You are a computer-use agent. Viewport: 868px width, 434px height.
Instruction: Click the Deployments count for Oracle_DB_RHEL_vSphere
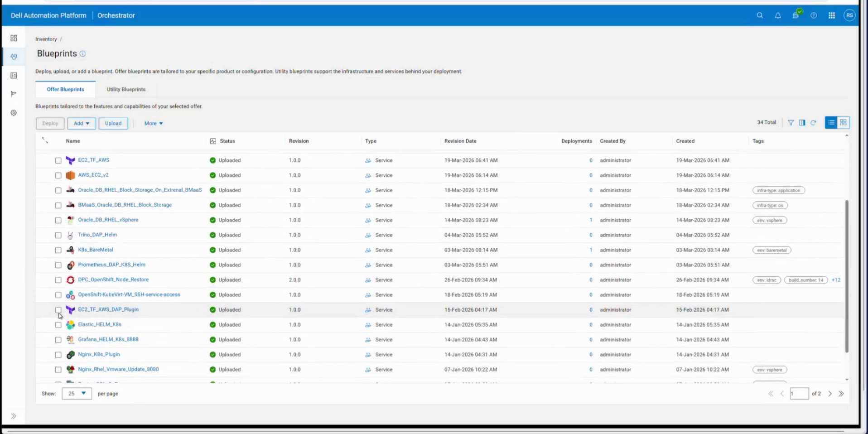(x=591, y=220)
